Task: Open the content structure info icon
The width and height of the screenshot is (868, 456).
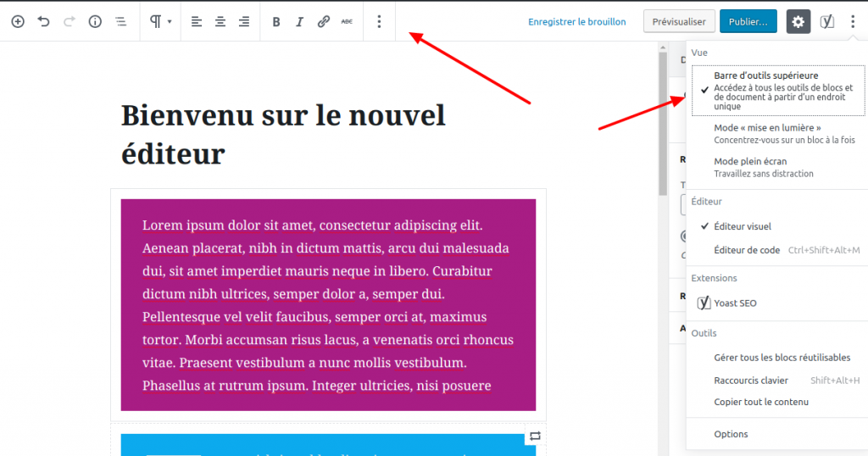Action: 95,21
